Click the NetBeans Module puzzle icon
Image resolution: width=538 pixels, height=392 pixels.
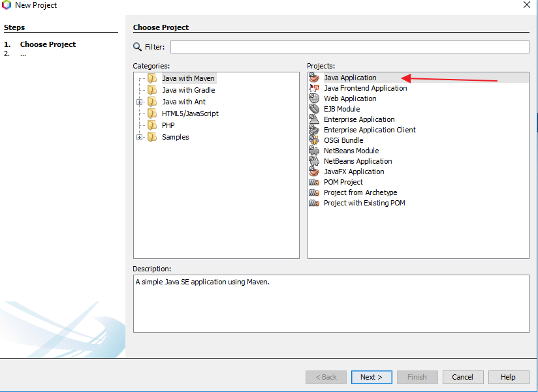[x=314, y=151]
